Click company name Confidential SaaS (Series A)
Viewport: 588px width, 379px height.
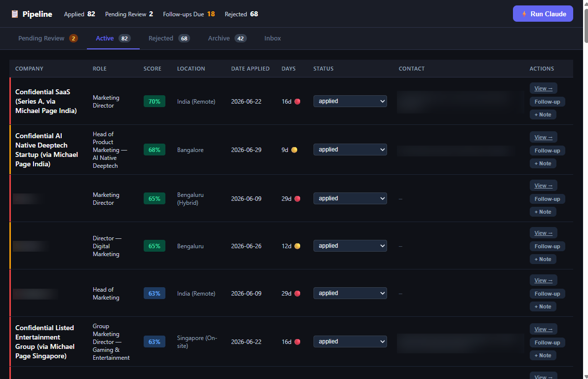(46, 101)
